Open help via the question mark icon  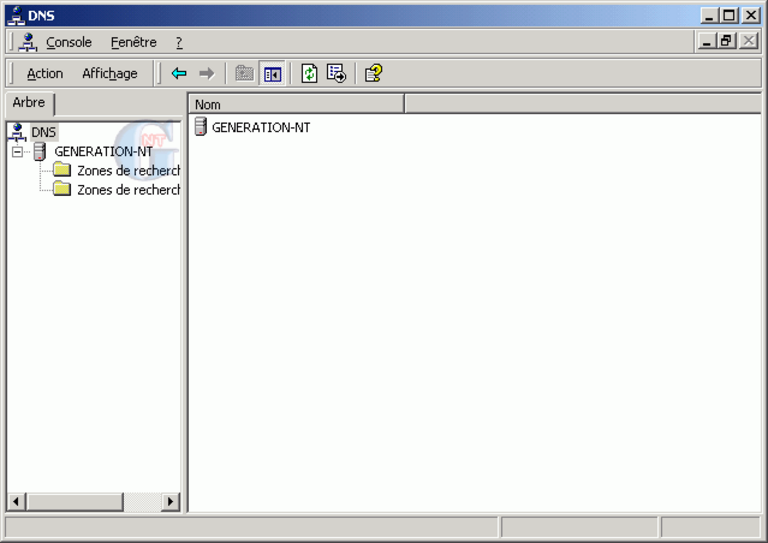[x=374, y=73]
